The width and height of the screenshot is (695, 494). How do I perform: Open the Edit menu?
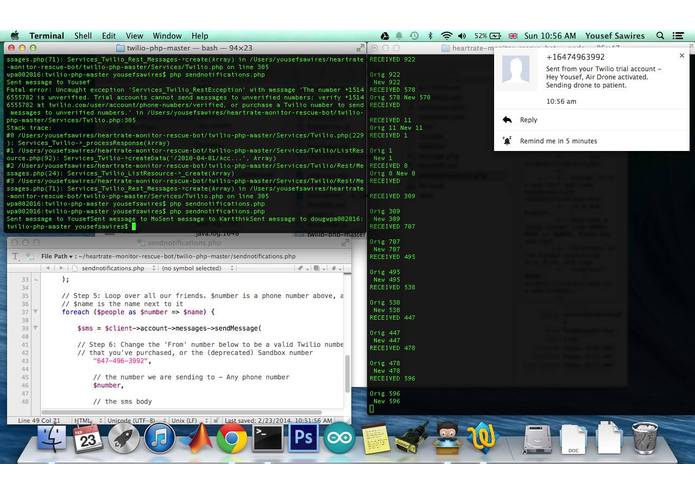coord(109,36)
